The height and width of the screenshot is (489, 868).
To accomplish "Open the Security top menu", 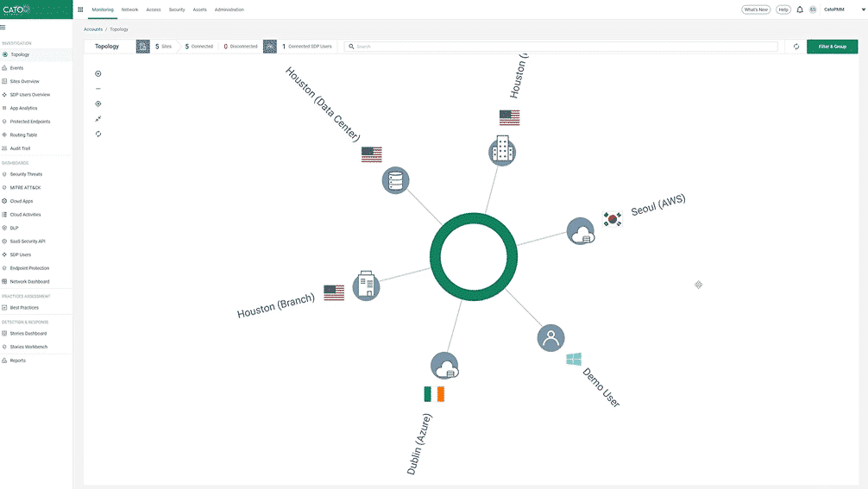I will tap(177, 9).
